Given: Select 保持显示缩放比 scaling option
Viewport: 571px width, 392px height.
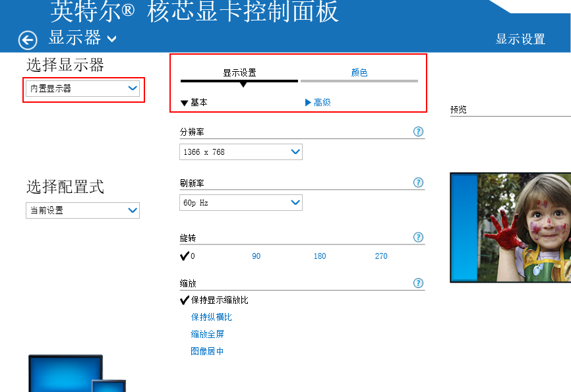Looking at the screenshot, I should coord(214,300).
